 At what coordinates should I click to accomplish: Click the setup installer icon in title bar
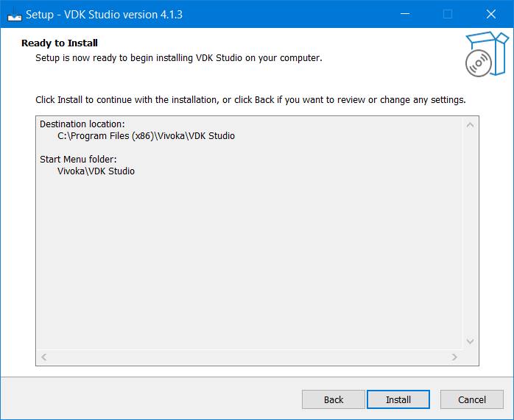pos(14,14)
